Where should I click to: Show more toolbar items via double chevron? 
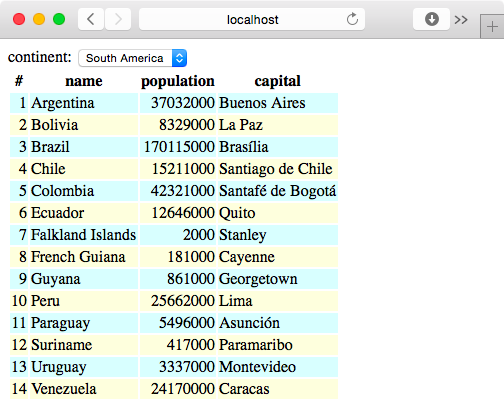(461, 20)
